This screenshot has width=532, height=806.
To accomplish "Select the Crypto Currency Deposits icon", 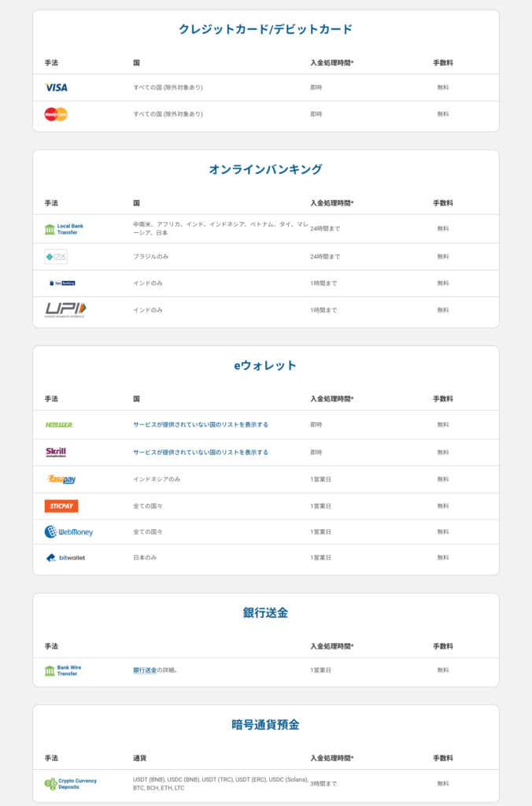I will pos(71,784).
